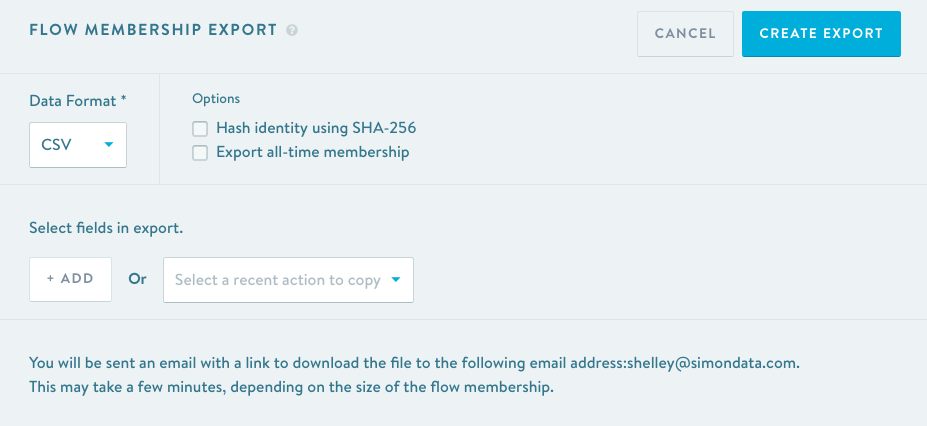Click the help icon beside Flow Membership Export
This screenshot has width=927, height=426.
point(292,31)
